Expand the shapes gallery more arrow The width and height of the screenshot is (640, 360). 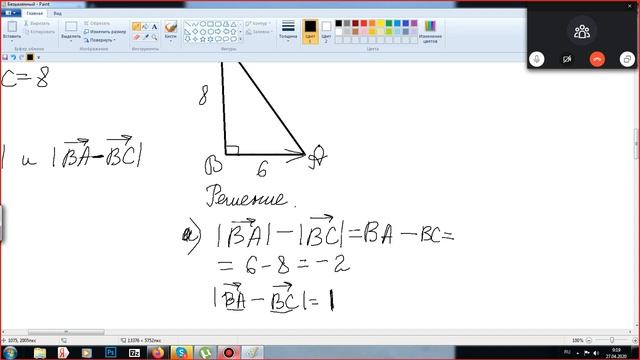pyautogui.click(x=240, y=39)
